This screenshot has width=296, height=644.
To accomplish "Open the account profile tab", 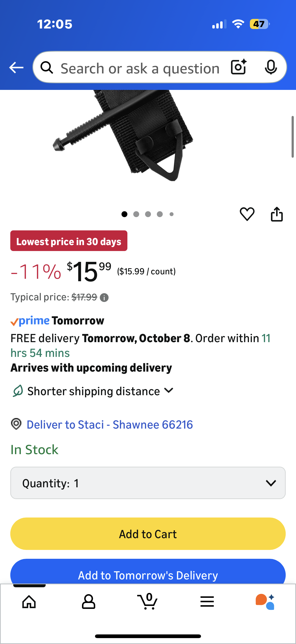I will coord(88,602).
